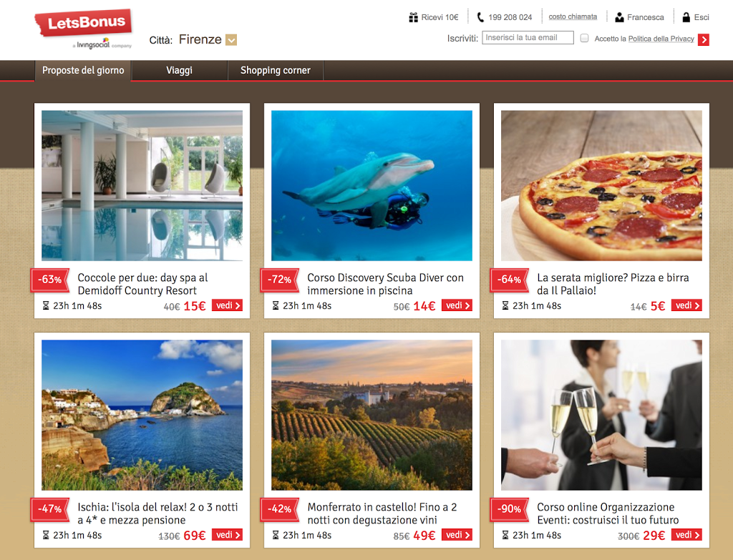
Task: Open the Firenze city dropdown arrow
Action: [231, 40]
